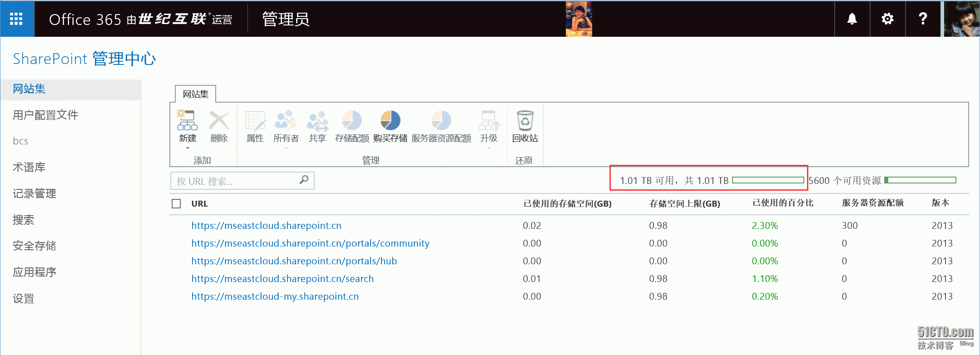
Task: Click the 管理员 header label
Action: point(286,19)
